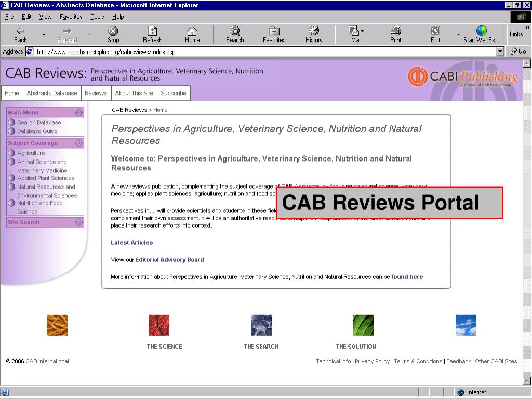The height and width of the screenshot is (399, 532).
Task: Open the Favorites toolbar pane
Action: (274, 35)
